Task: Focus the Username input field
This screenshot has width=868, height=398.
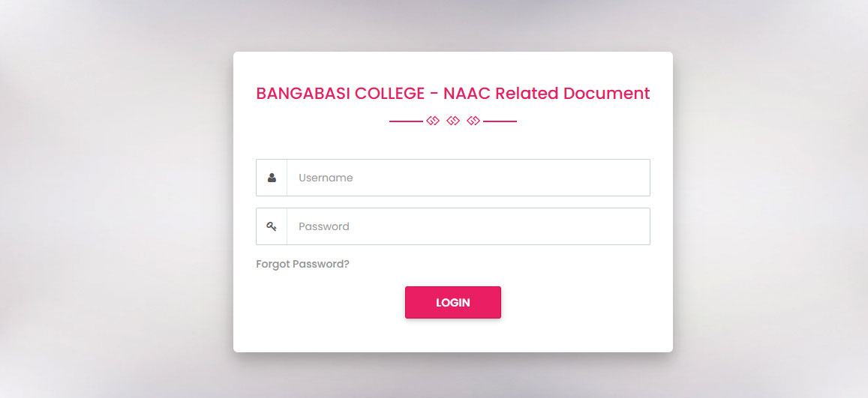Action: coord(468,178)
